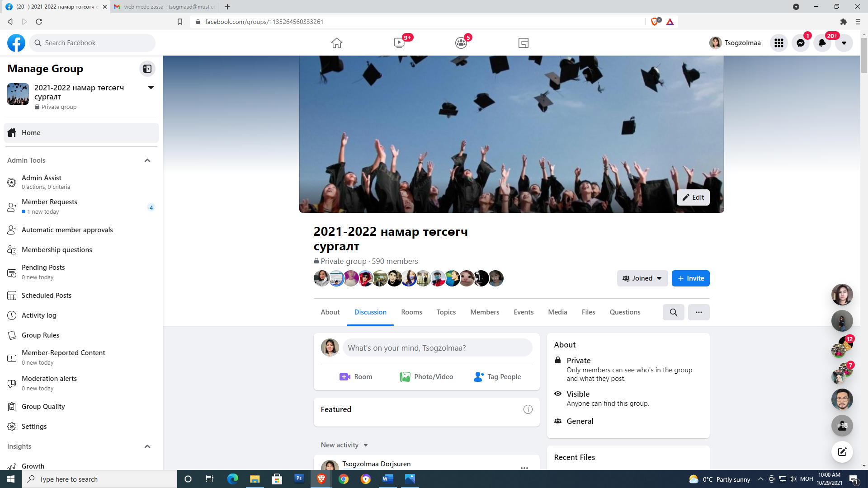Click the Invite button

point(691,278)
